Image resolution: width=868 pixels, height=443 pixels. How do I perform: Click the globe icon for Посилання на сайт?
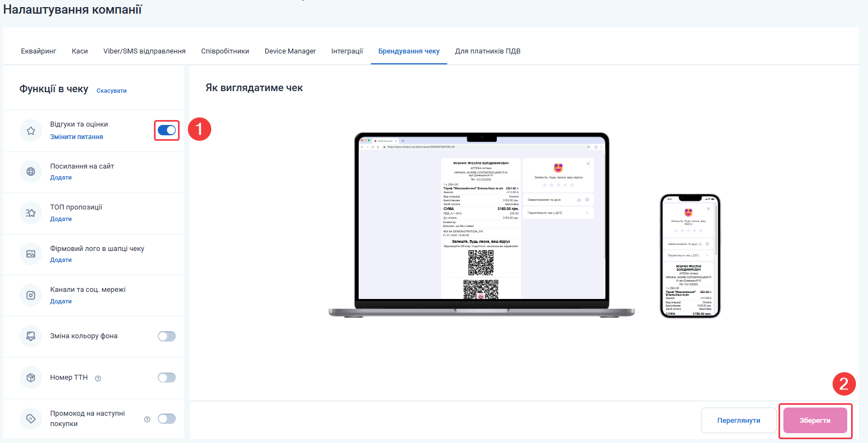click(x=31, y=172)
